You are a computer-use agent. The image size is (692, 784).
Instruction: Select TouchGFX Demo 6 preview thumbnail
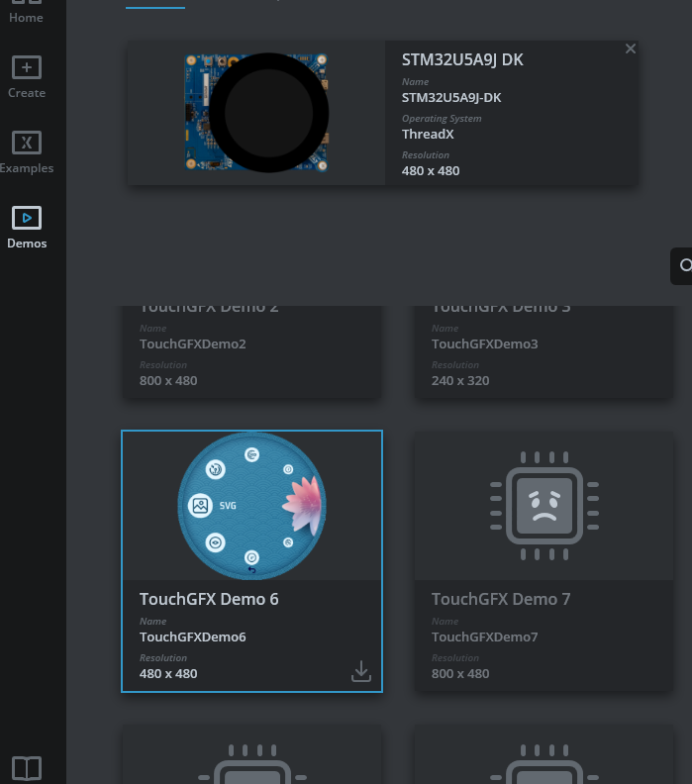pos(252,506)
